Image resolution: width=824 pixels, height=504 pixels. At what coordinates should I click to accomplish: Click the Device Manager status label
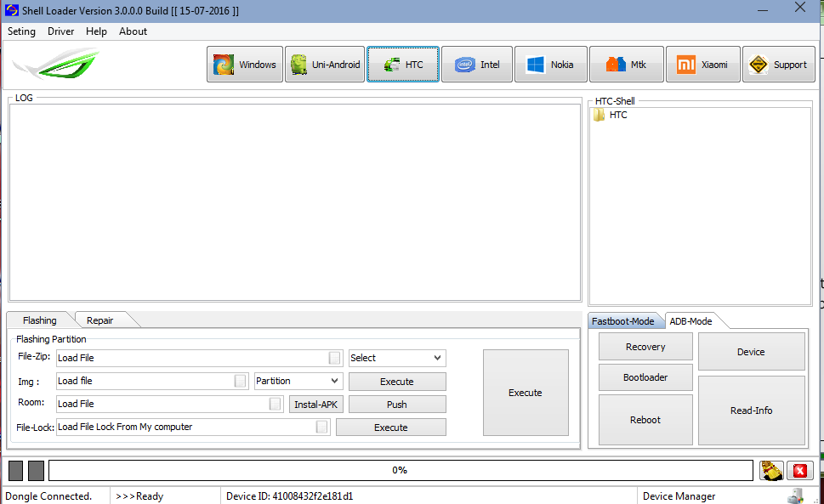[679, 496]
